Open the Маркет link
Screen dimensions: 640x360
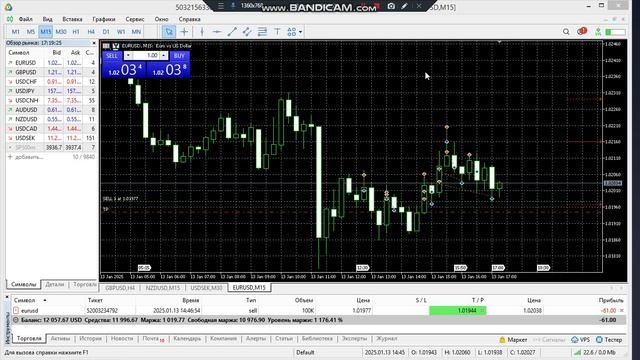click(513, 340)
